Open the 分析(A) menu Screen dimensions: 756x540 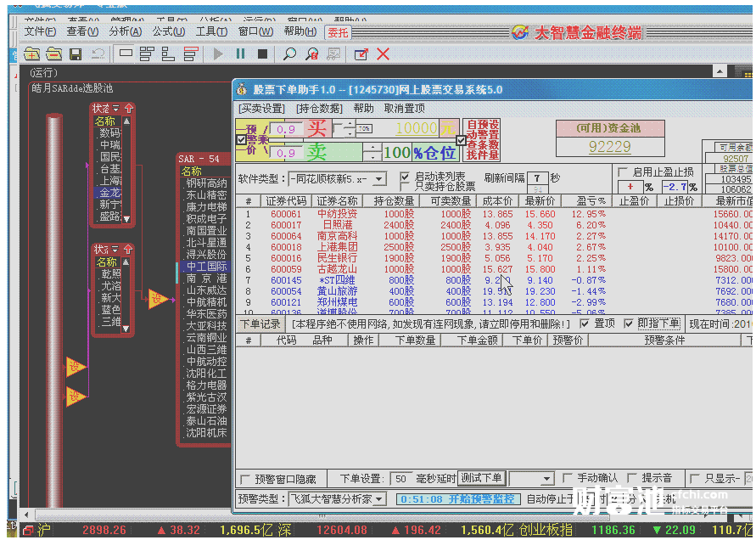pos(126,32)
